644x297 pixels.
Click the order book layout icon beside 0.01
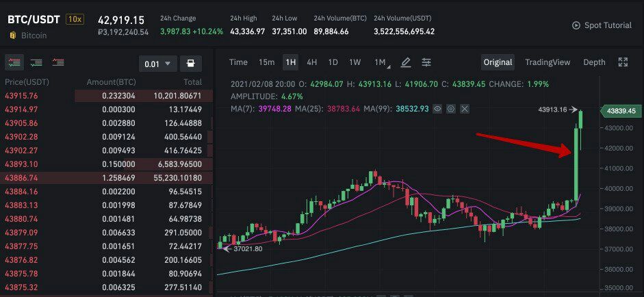[x=190, y=64]
